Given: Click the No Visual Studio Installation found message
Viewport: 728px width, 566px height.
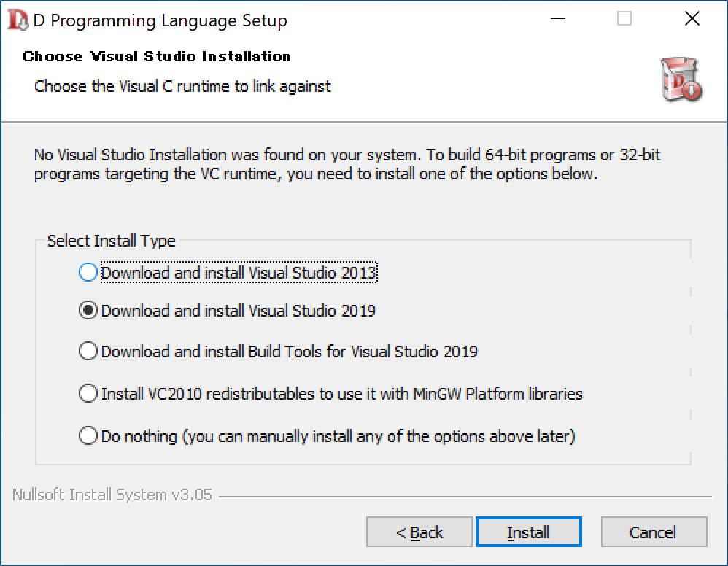Looking at the screenshot, I should 347,164.
